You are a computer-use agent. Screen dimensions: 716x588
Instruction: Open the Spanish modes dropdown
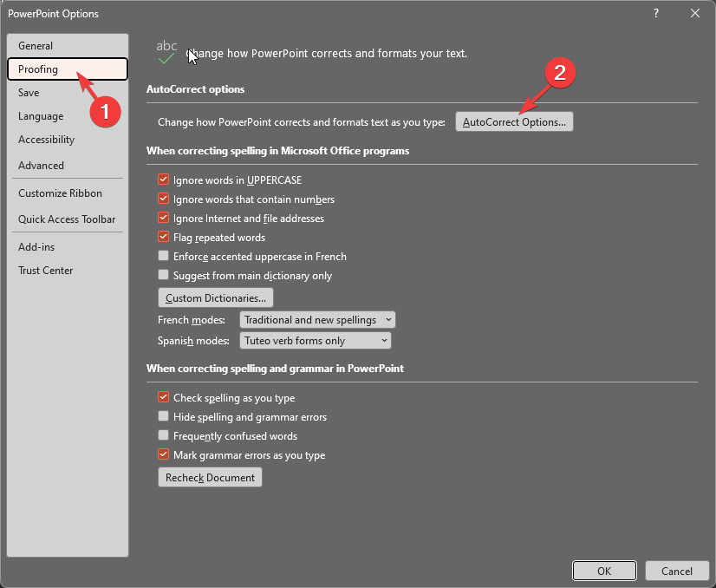(315, 340)
